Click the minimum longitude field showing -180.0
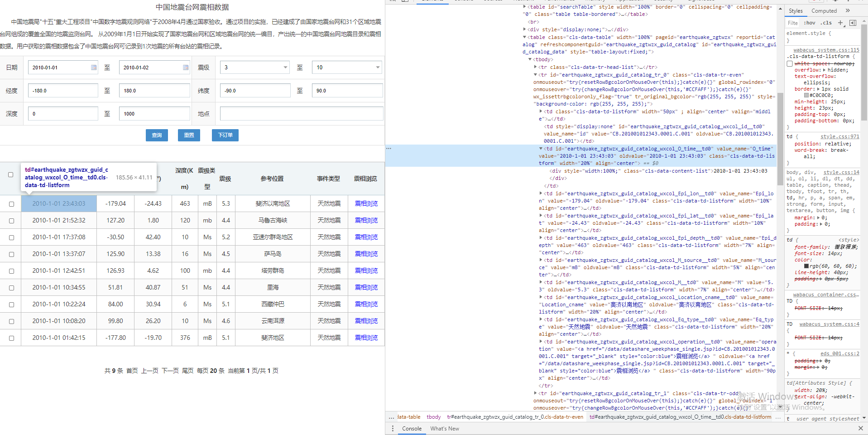 (63, 91)
